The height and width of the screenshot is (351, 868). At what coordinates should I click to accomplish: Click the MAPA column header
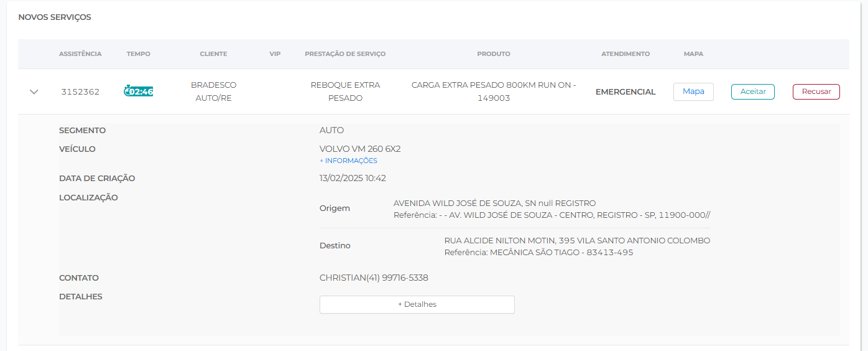693,54
